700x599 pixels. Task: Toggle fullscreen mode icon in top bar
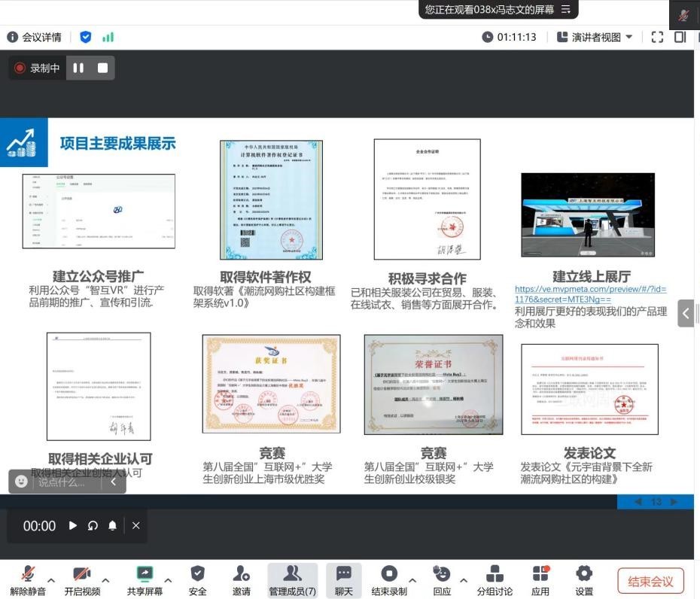click(x=657, y=37)
